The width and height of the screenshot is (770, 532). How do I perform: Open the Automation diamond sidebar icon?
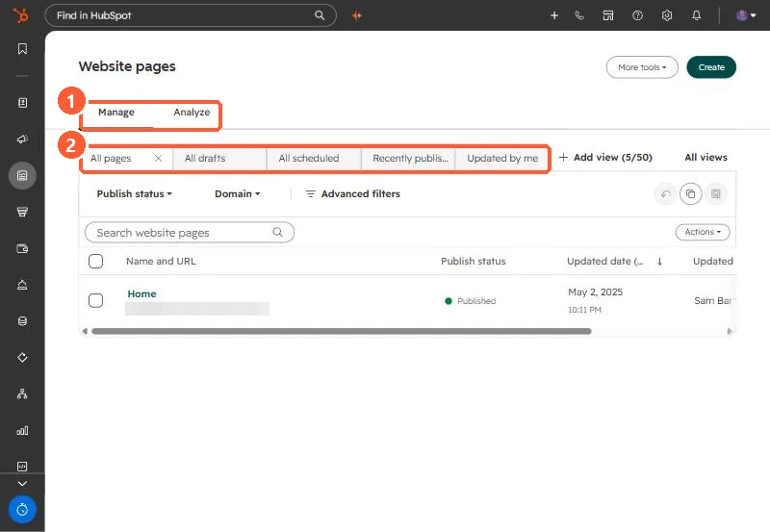(22, 357)
